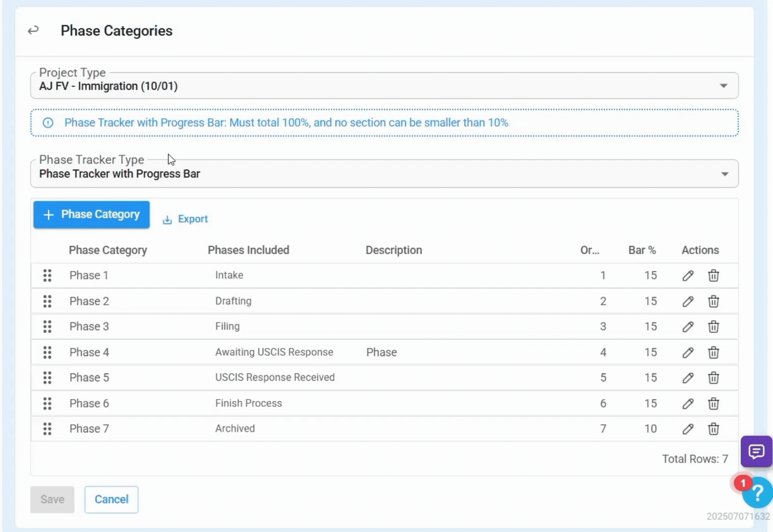
Task: Select the Filing phase cell
Action: tap(227, 327)
